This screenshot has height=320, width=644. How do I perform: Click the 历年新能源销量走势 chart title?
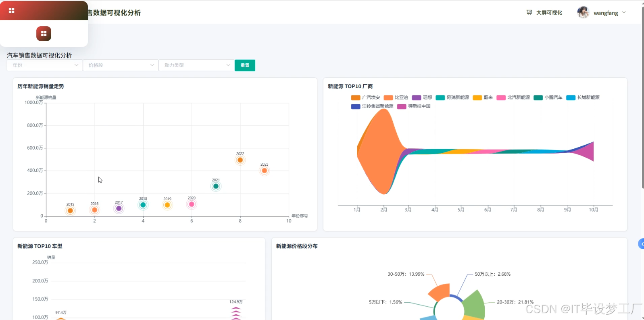(x=41, y=86)
